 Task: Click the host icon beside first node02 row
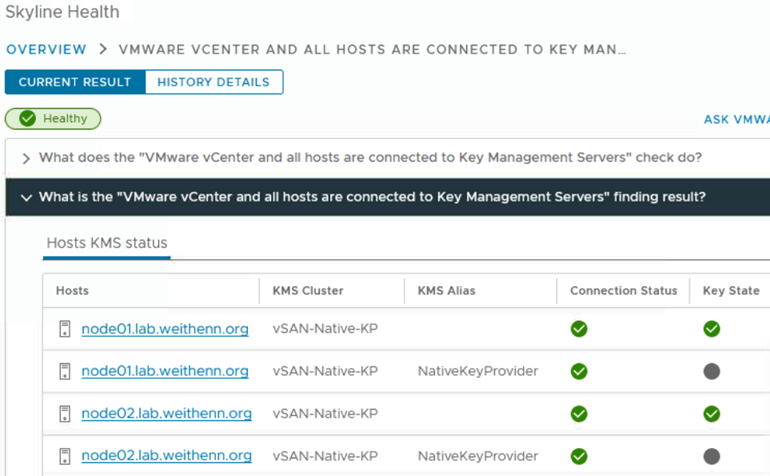pyautogui.click(x=64, y=414)
